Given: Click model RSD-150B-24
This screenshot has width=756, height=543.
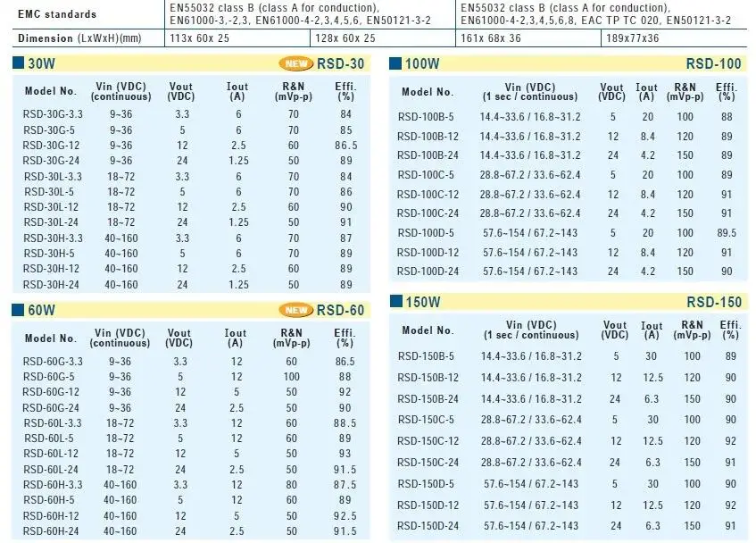Looking at the screenshot, I should click(428, 399).
